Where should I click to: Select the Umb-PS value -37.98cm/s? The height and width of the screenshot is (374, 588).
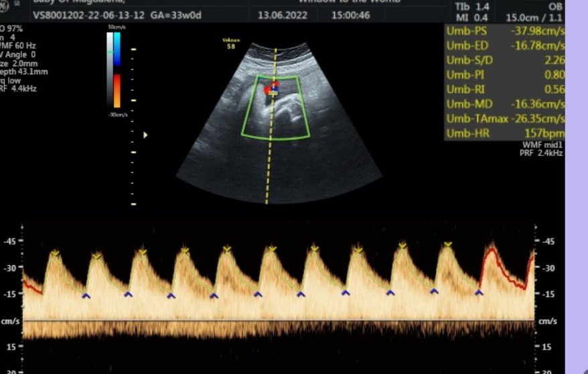coord(537,31)
